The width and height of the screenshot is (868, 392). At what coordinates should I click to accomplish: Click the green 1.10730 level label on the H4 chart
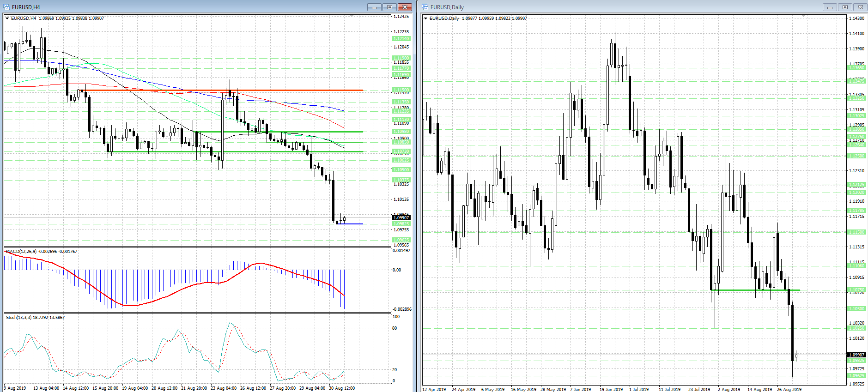[401, 151]
